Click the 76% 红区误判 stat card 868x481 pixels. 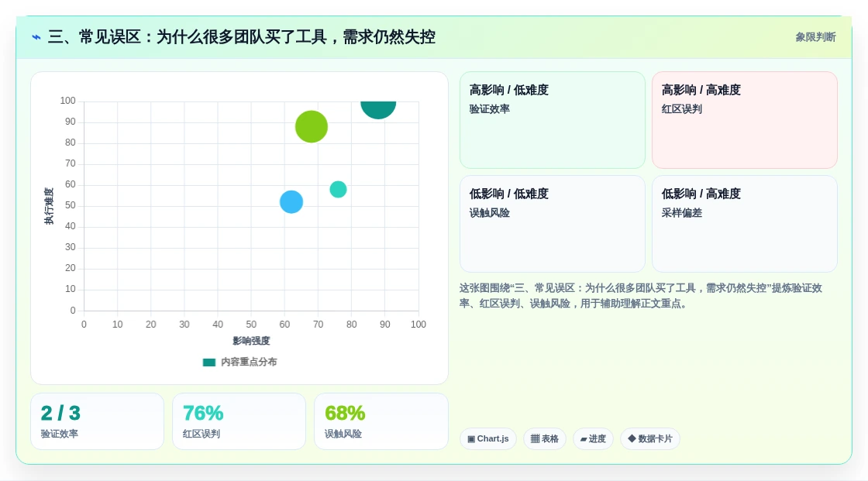(x=239, y=421)
